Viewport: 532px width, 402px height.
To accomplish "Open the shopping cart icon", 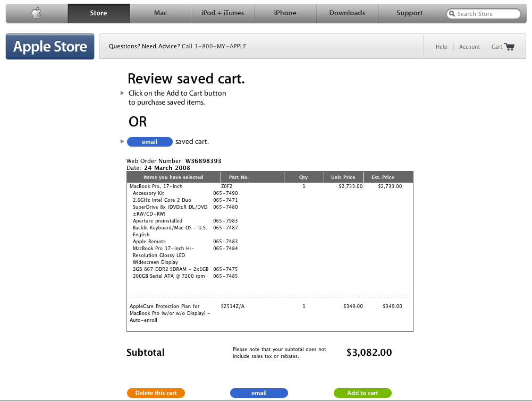I will [509, 46].
